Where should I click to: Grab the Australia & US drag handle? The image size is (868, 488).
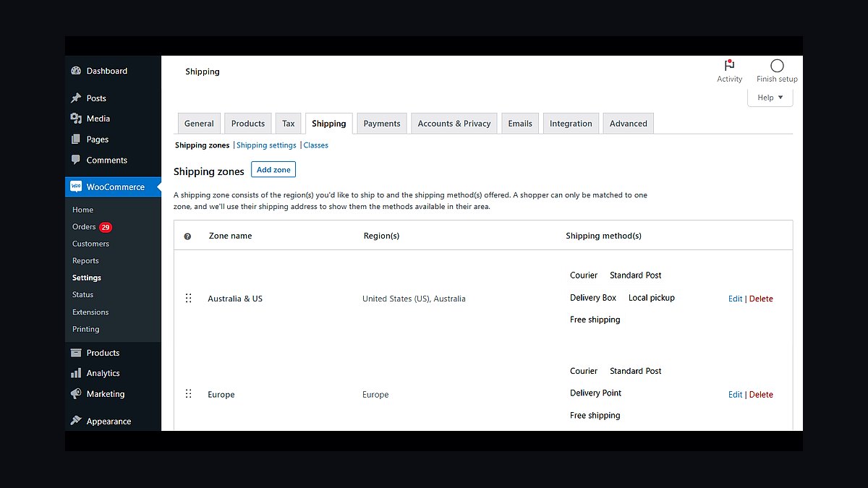188,299
